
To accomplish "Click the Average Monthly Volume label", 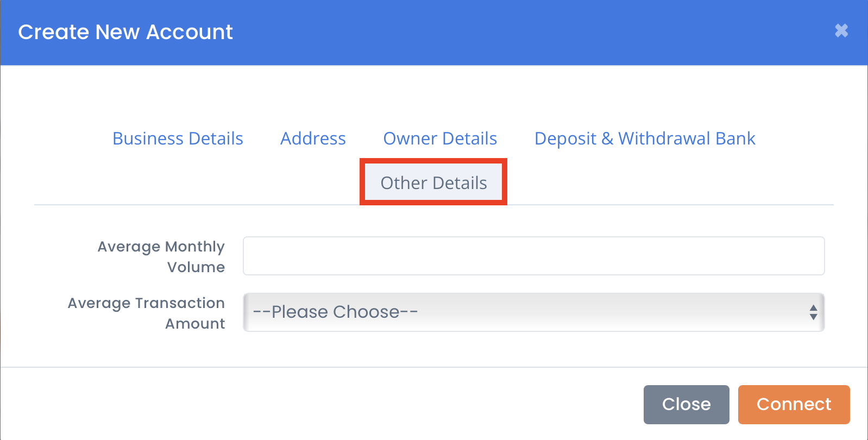I will point(161,256).
